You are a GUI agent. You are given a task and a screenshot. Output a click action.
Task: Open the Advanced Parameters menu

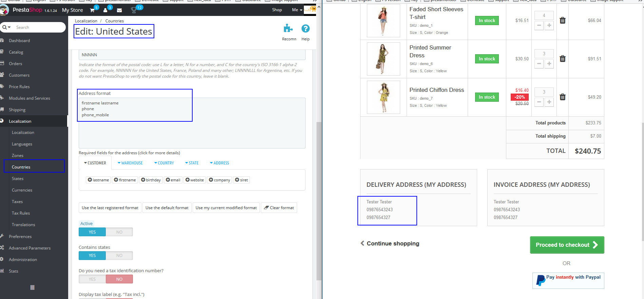click(30, 248)
